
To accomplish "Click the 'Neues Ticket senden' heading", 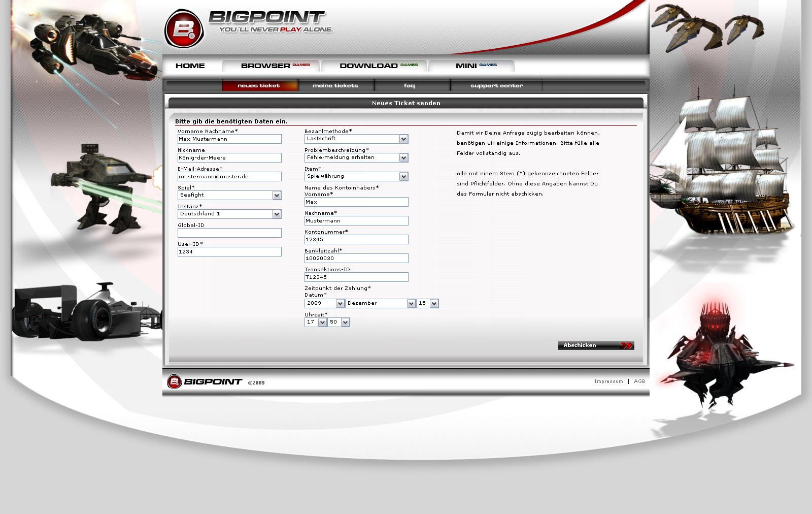I will pos(406,103).
